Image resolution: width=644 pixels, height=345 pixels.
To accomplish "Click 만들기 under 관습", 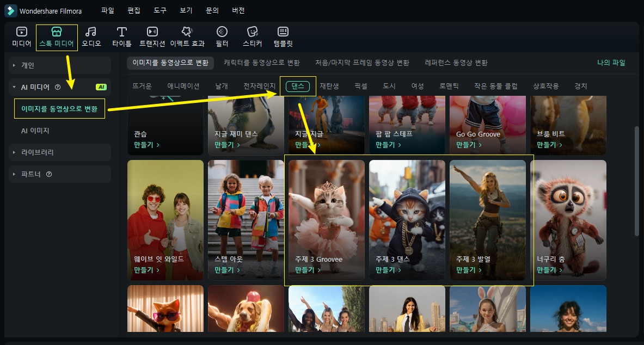I will pos(146,145).
